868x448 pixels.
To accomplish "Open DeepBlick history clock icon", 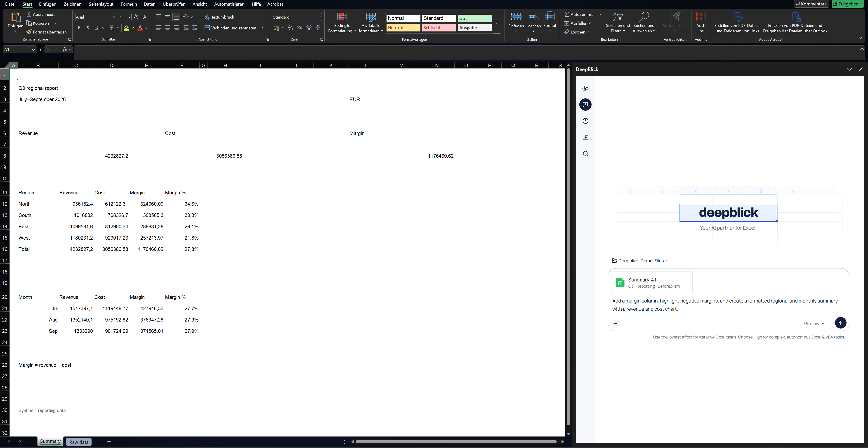I will click(x=585, y=121).
